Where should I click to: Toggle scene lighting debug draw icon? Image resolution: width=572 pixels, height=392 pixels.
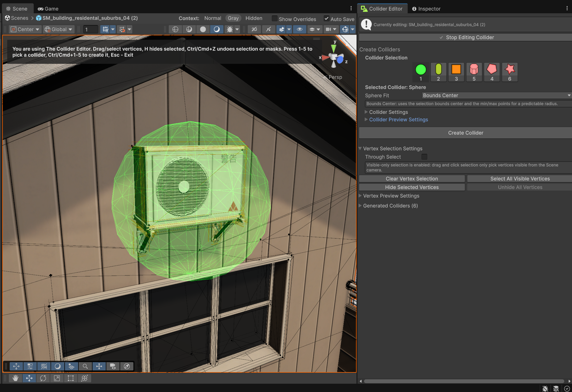coord(230,29)
